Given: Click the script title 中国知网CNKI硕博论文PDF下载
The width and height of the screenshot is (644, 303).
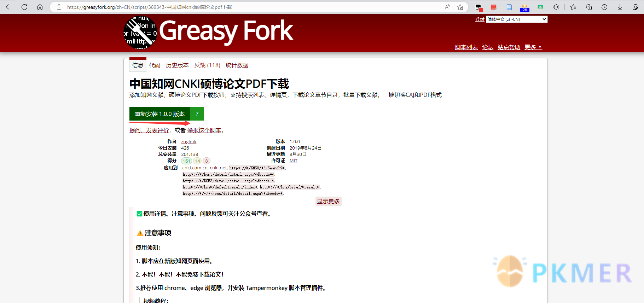Looking at the screenshot, I should [x=209, y=84].
